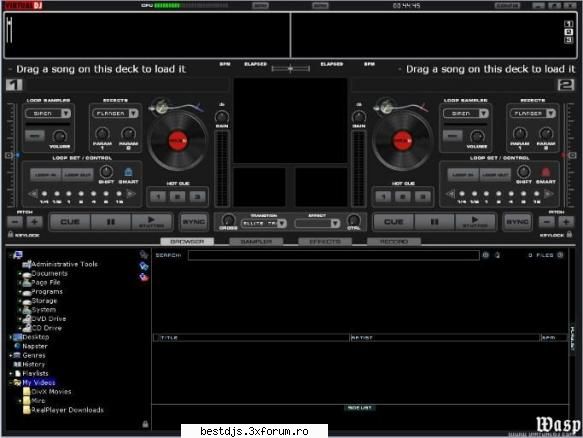The width and height of the screenshot is (583, 438).
Task: Toggle deck 2 Smart loop icon
Action: tap(545, 172)
